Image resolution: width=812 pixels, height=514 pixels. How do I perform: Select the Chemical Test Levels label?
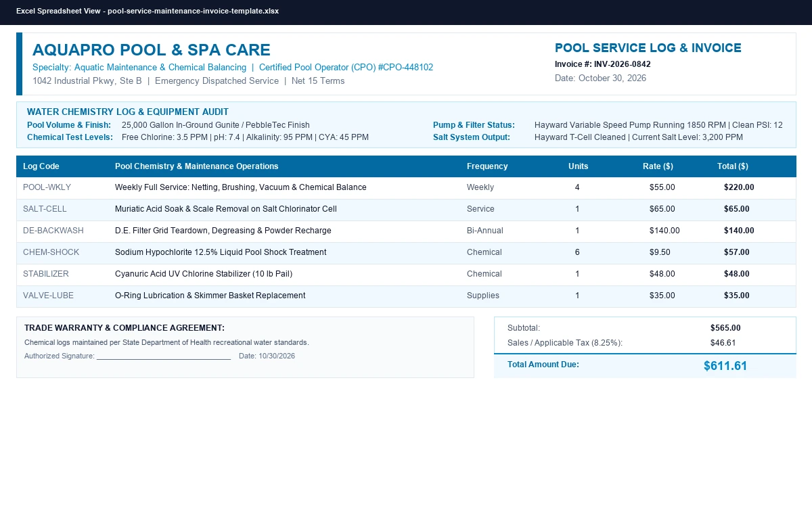point(70,137)
